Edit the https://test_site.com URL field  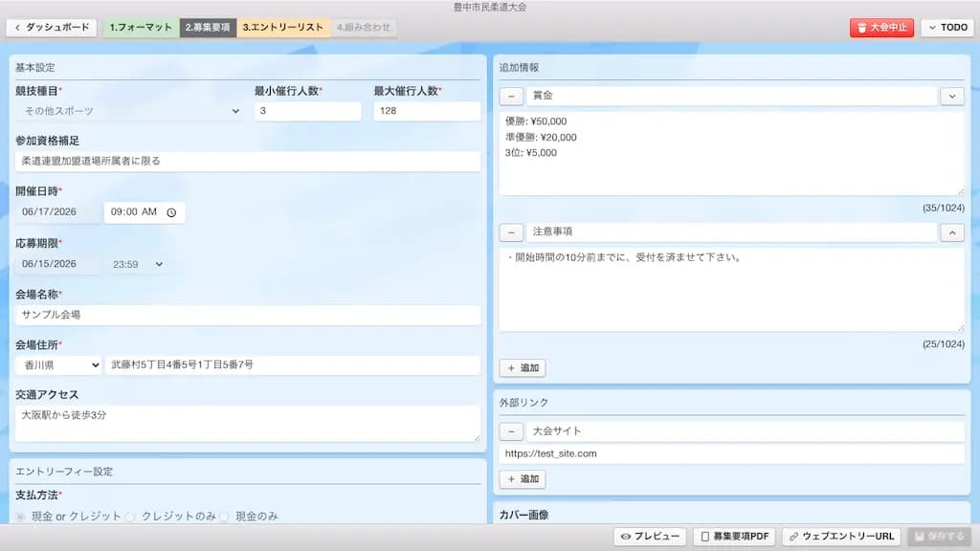(731, 454)
